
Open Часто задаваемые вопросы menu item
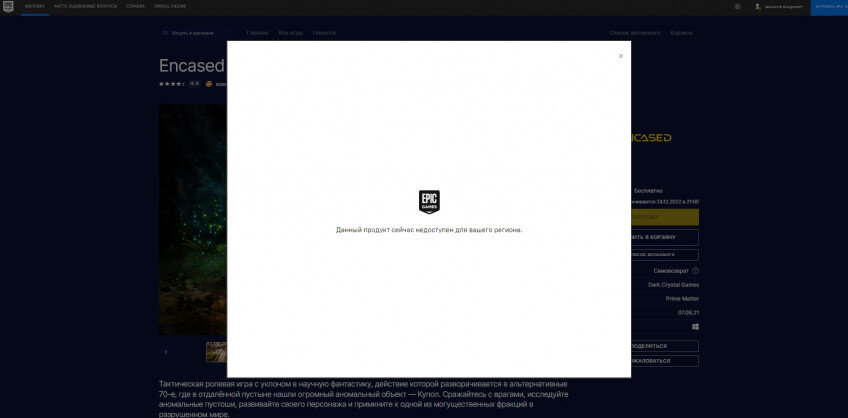pyautogui.click(x=85, y=6)
